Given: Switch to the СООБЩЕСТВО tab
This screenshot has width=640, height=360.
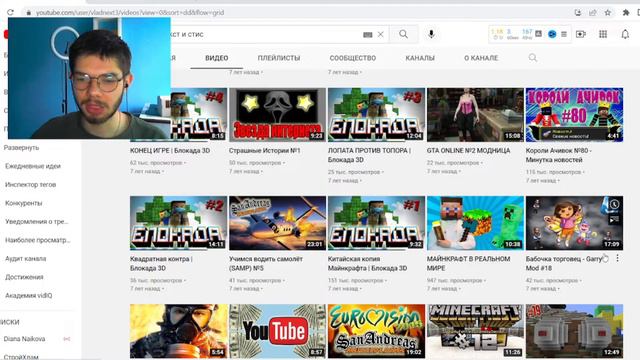Looking at the screenshot, I should [353, 58].
